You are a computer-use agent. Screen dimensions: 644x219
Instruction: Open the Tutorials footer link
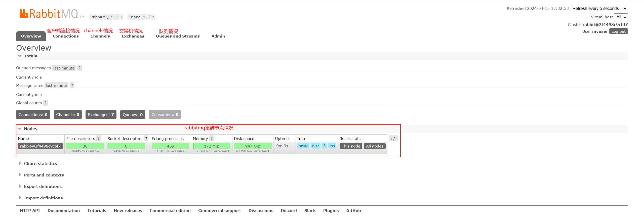coord(97,211)
